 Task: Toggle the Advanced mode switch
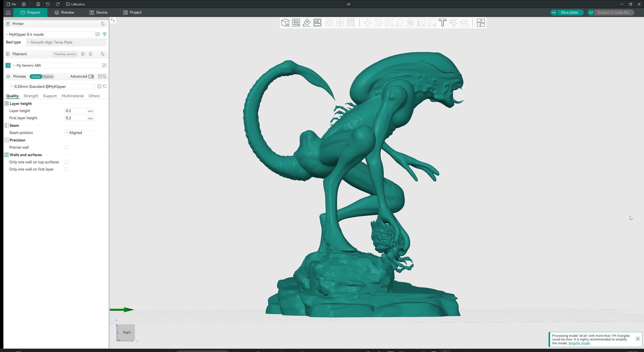click(91, 76)
